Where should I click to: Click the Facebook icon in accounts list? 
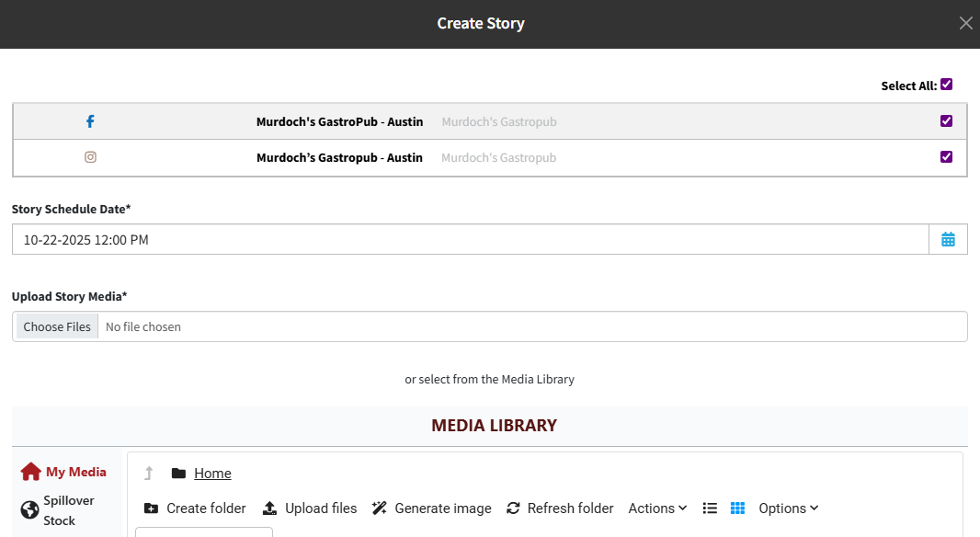[x=90, y=121]
